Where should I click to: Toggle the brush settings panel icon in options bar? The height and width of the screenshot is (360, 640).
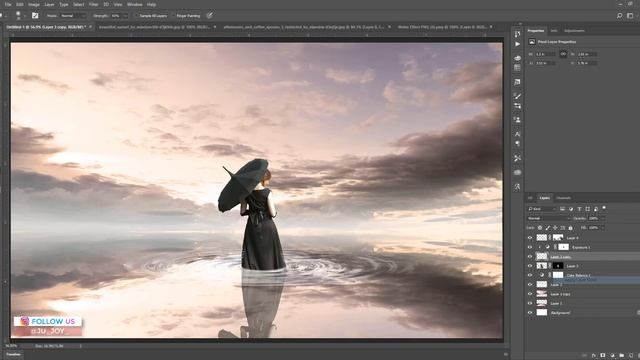click(35, 16)
